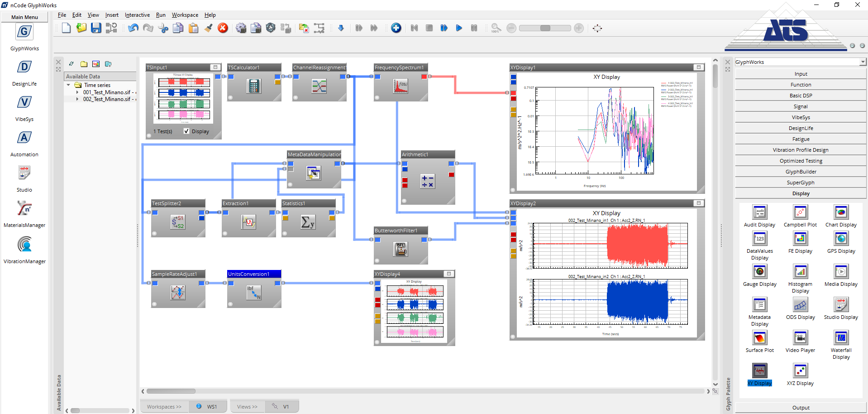Refresh the Available Data panel
Image resolution: width=868 pixels, height=414 pixels.
click(x=72, y=64)
